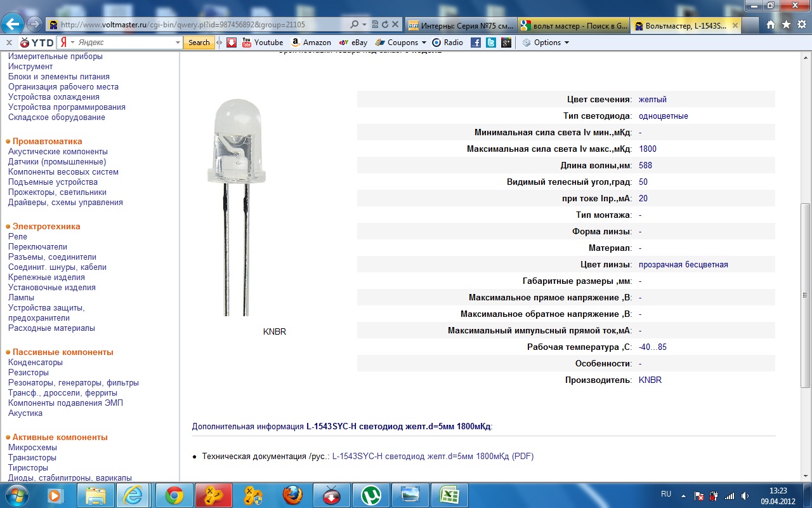This screenshot has height=508, width=812.
Task: Open Измерительные приборы category link
Action: point(55,57)
